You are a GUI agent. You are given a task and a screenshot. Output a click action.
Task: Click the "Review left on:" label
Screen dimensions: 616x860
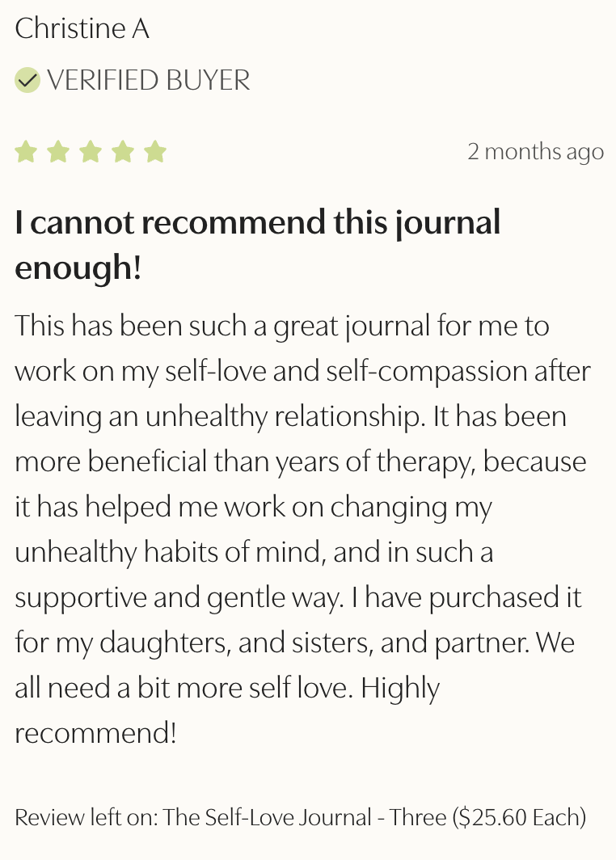click(x=87, y=816)
